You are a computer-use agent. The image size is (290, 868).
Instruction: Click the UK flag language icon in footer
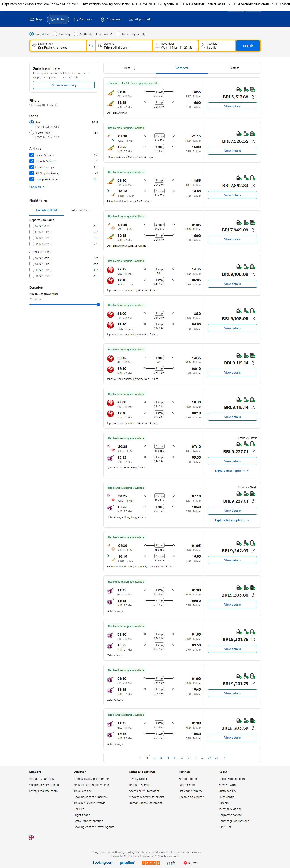click(x=31, y=837)
